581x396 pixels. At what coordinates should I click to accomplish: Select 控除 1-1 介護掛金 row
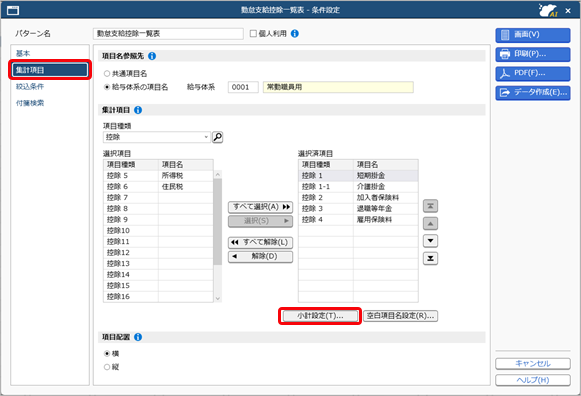click(358, 187)
